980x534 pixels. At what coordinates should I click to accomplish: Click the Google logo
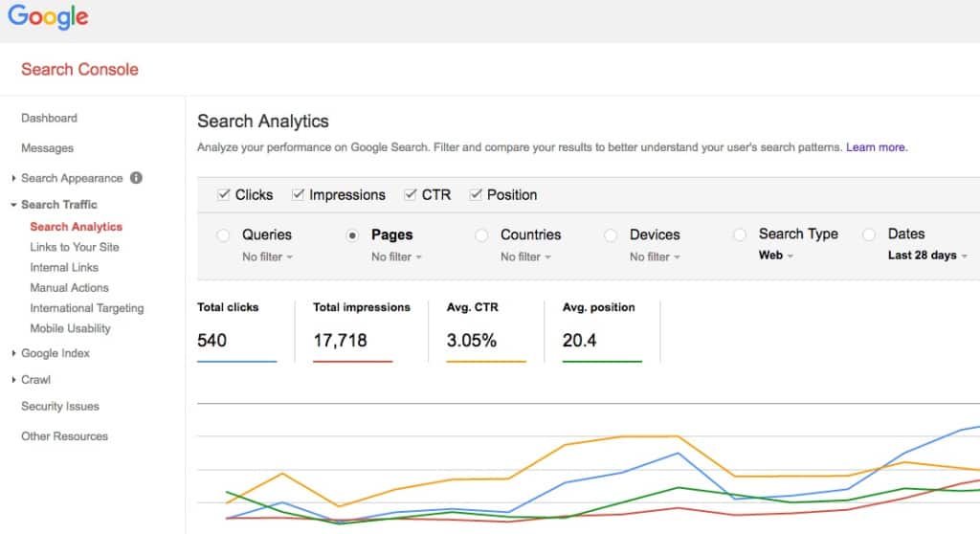(x=48, y=17)
